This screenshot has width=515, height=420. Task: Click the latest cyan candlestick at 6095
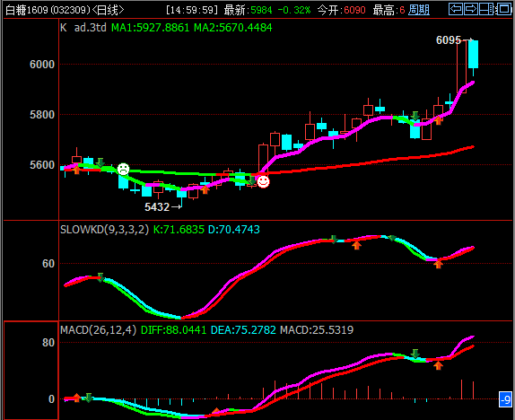tap(474, 54)
